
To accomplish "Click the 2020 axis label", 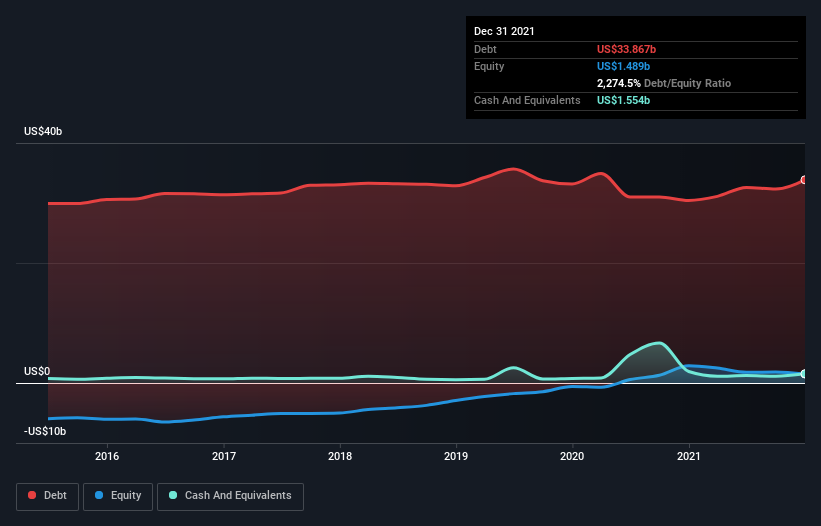I will click(x=572, y=456).
